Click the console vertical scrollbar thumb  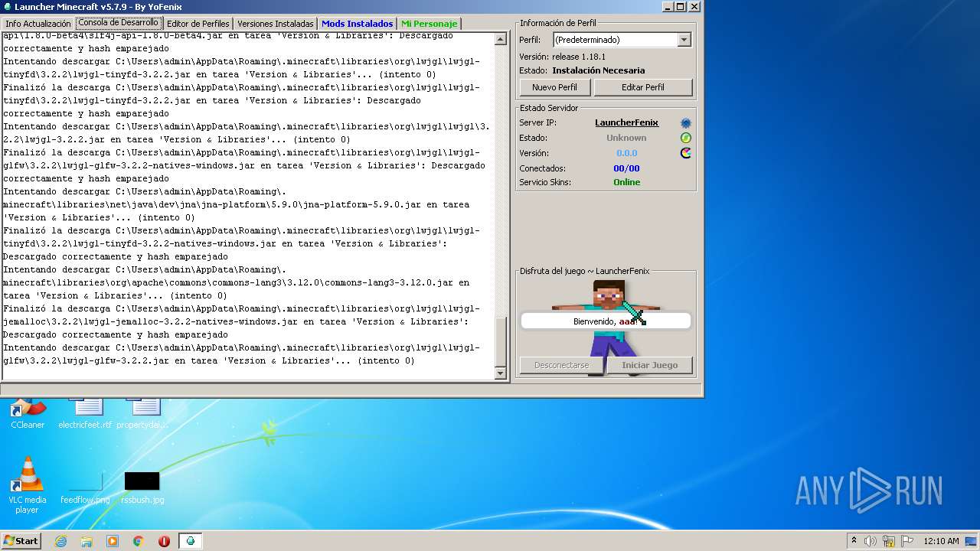(x=501, y=341)
